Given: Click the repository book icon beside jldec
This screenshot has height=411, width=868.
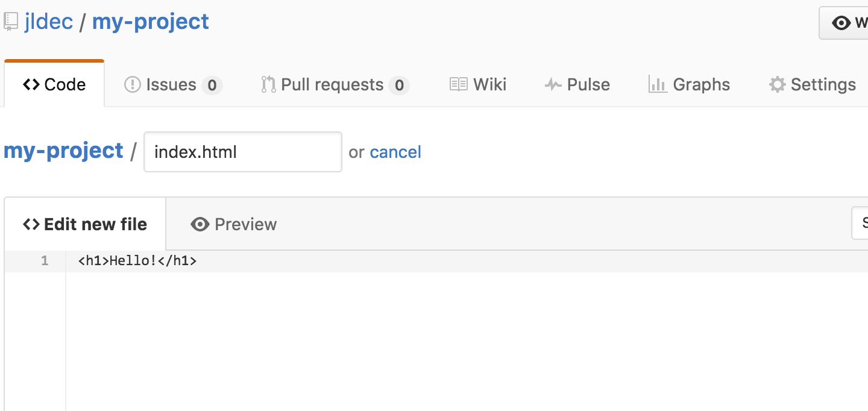Looking at the screenshot, I should pyautogui.click(x=10, y=20).
